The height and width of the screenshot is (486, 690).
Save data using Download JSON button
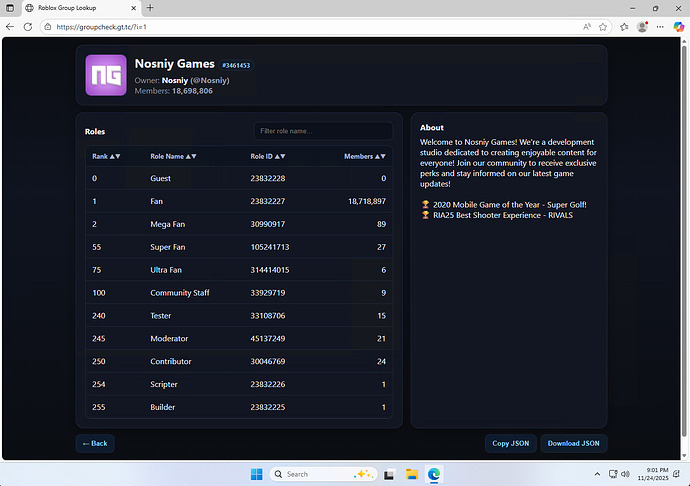click(x=573, y=443)
